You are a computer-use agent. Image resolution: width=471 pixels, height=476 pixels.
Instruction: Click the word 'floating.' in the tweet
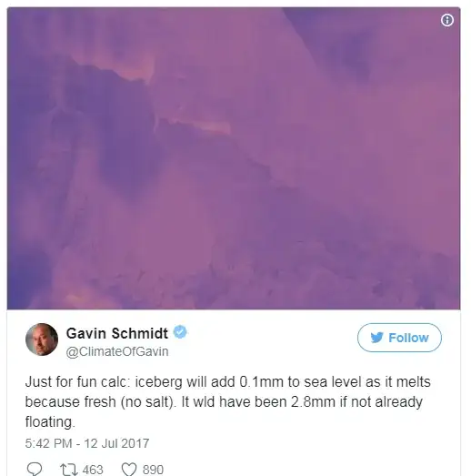(x=50, y=422)
